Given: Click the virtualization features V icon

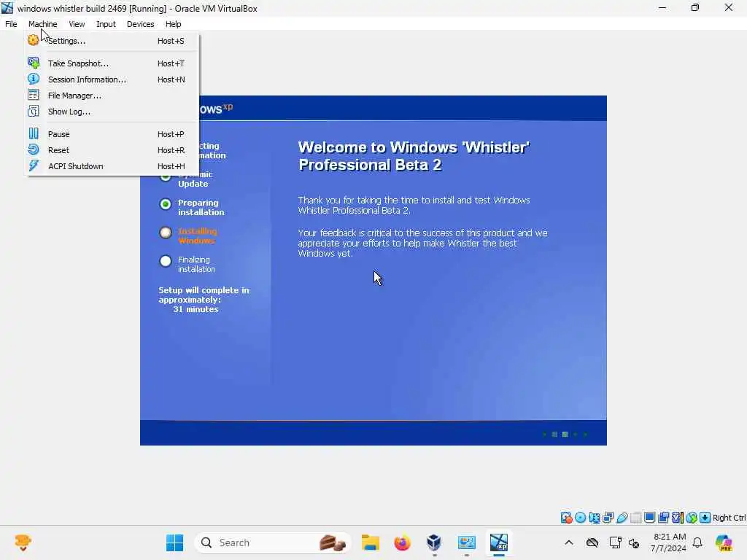Looking at the screenshot, I should 678,518.
